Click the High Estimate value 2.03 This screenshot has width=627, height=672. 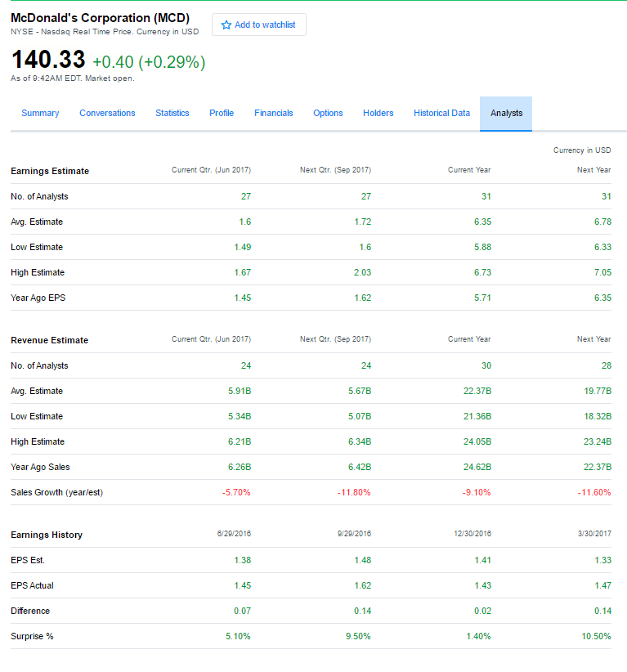363,272
